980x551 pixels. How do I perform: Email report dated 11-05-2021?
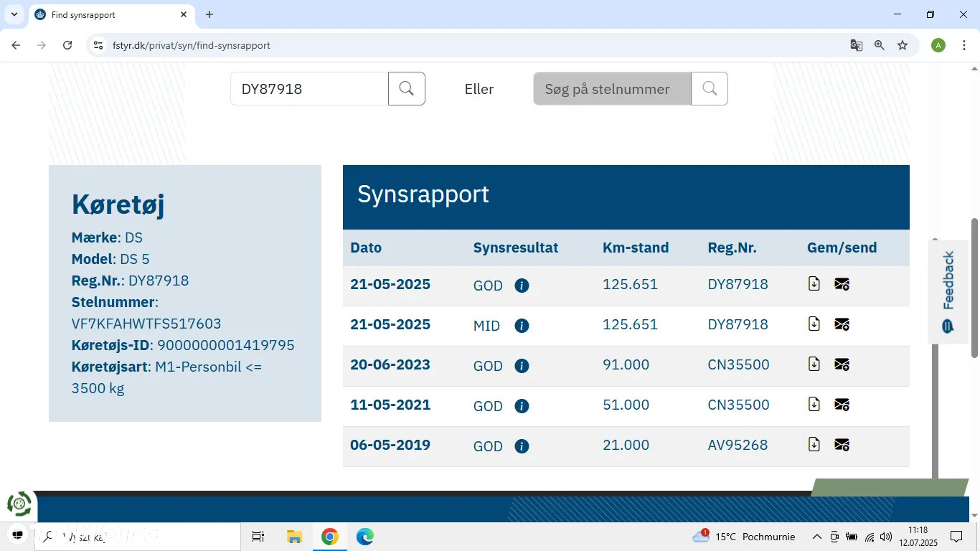click(842, 405)
